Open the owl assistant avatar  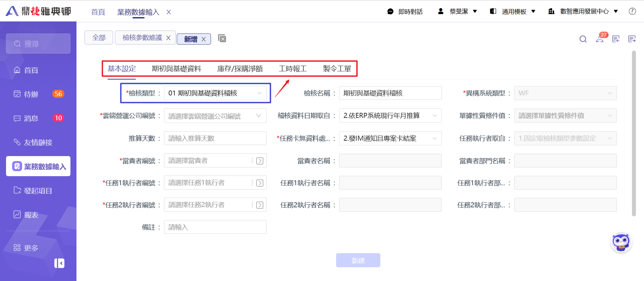621,242
